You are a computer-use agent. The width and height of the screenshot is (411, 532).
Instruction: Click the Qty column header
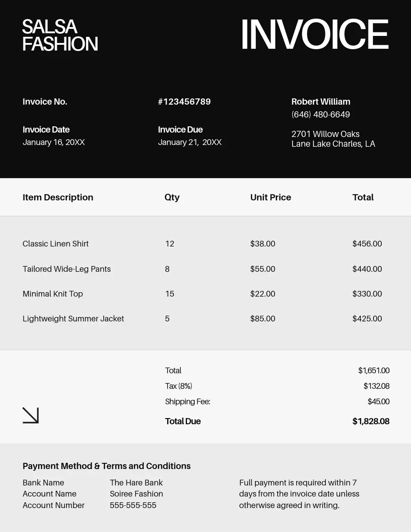172,197
